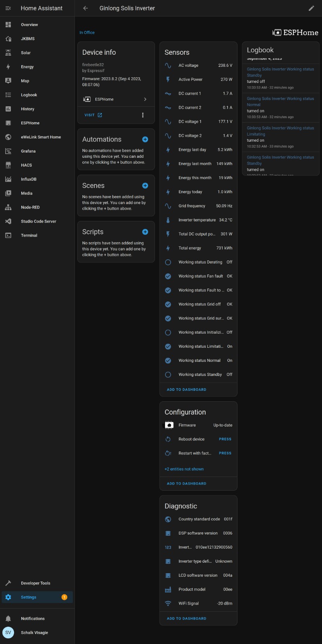The height and width of the screenshot is (644, 322).
Task: Open Energy today sensor row
Action: click(198, 192)
